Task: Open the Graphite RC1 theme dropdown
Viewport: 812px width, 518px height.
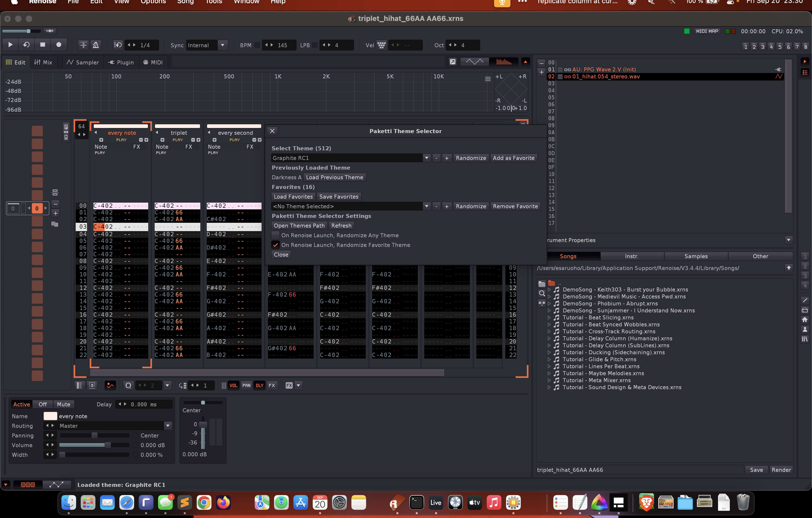Action: [x=427, y=158]
